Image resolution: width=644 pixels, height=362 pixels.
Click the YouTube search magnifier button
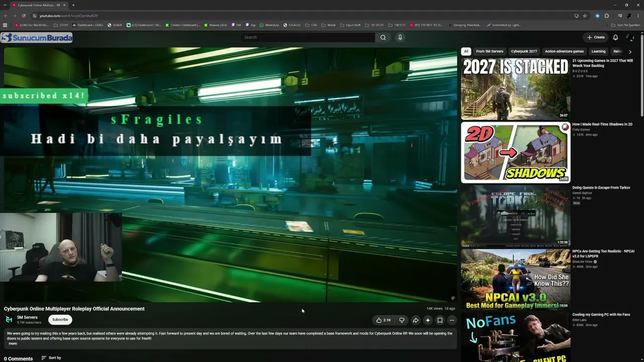pos(383,37)
